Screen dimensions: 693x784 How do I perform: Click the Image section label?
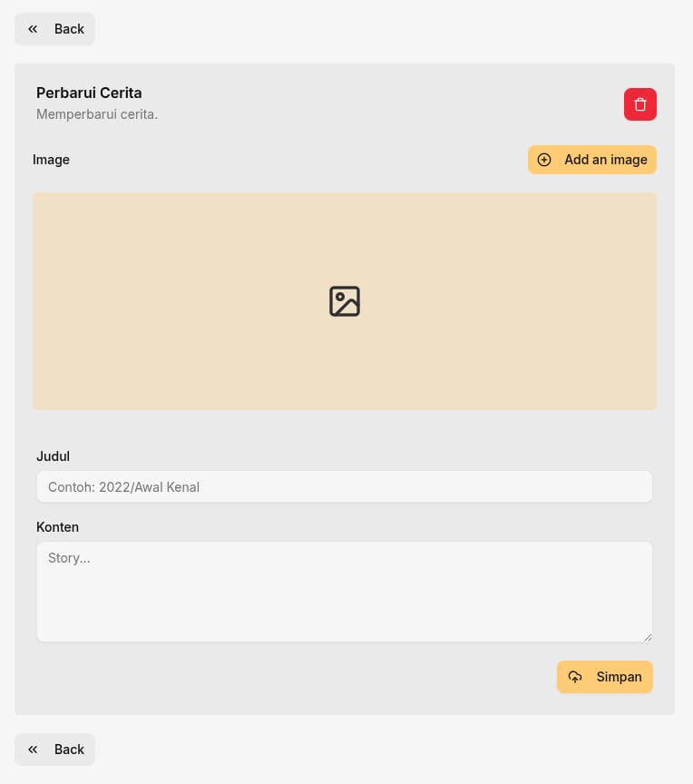pyautogui.click(x=51, y=160)
